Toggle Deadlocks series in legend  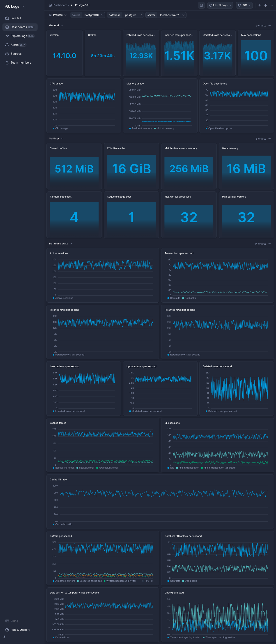(189, 581)
